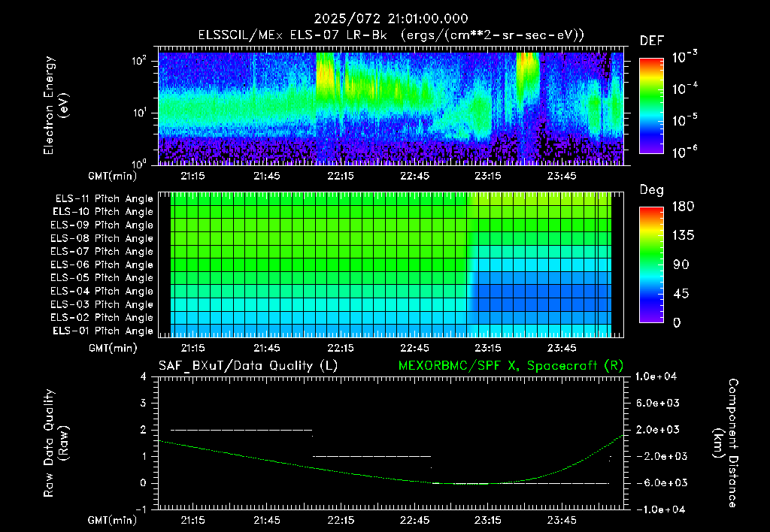The image size is (770, 532).
Task: Click the GMT(min) label under data quality plot
Action: (x=113, y=520)
